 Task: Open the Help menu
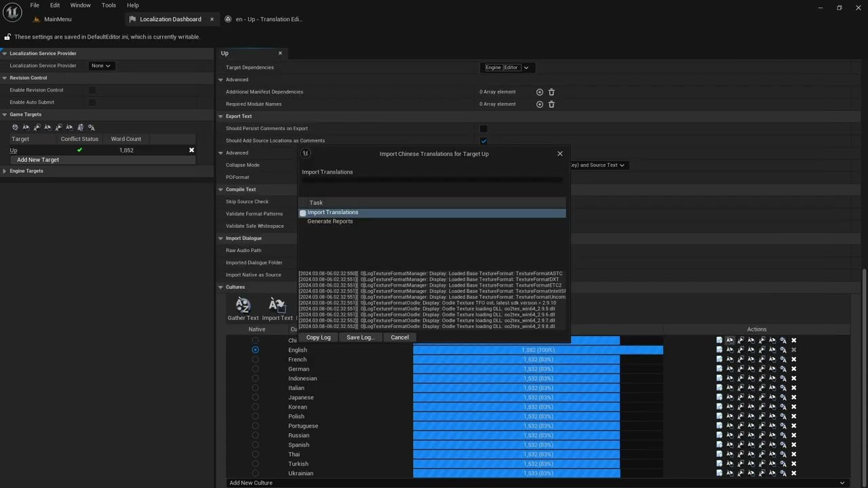133,5
